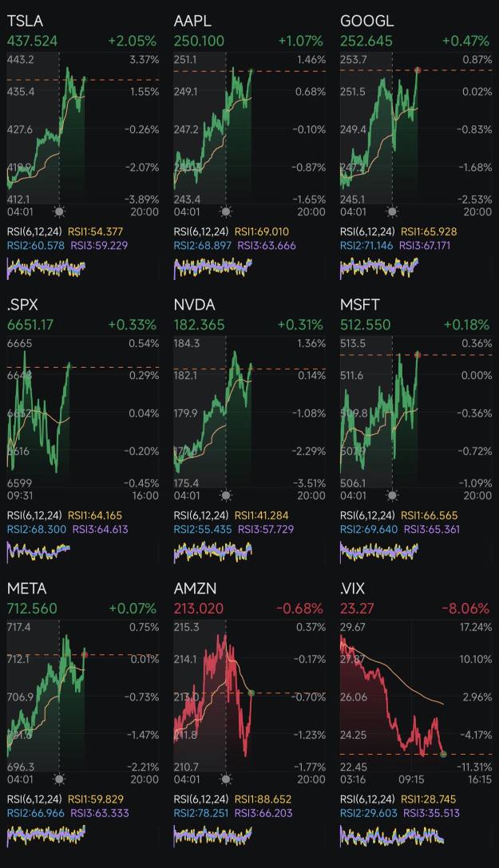This screenshot has height=868, width=499.
Task: Click the AAPL +1.07% change value
Action: [x=300, y=41]
